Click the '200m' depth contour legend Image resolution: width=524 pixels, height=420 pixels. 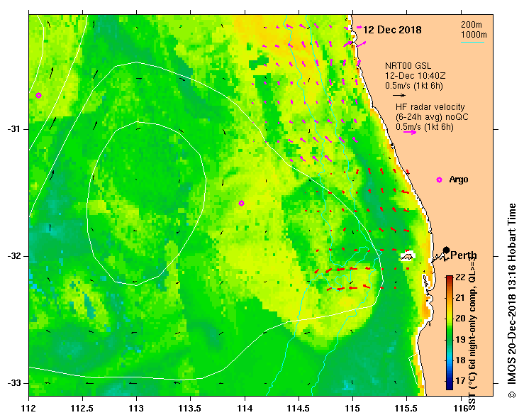point(472,25)
